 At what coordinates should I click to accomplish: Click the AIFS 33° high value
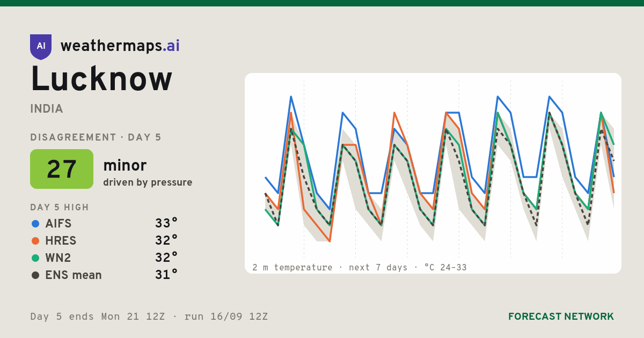pyautogui.click(x=166, y=223)
